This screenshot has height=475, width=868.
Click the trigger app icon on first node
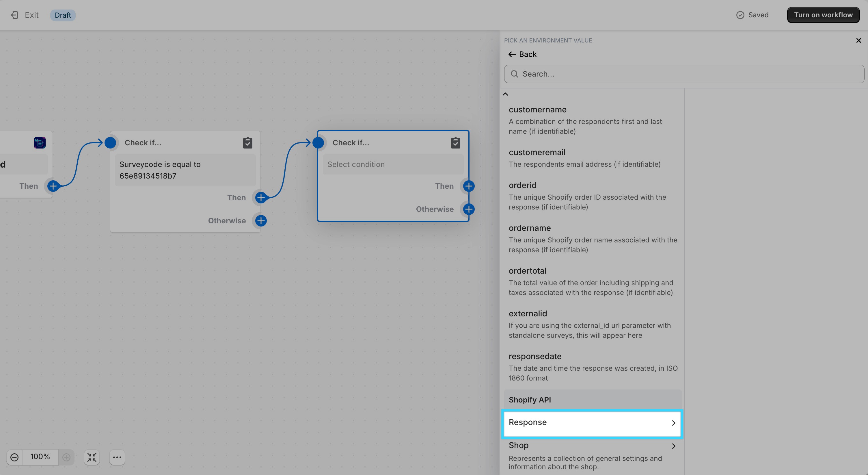[40, 143]
